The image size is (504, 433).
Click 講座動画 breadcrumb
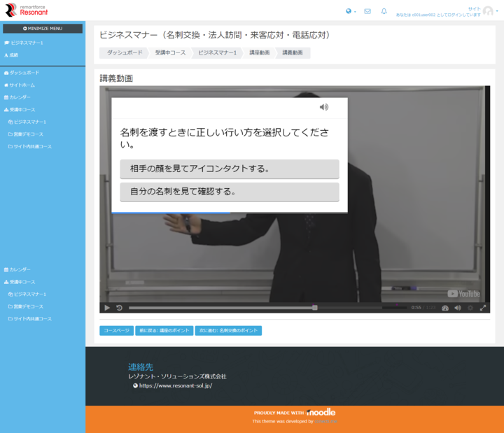coord(260,52)
